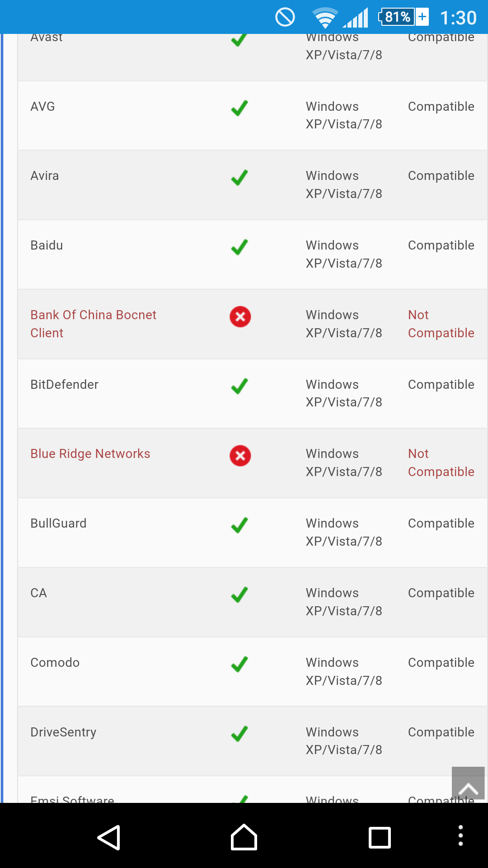The height and width of the screenshot is (868, 488).
Task: Tap the green checkmark beside AVG
Action: (x=239, y=108)
